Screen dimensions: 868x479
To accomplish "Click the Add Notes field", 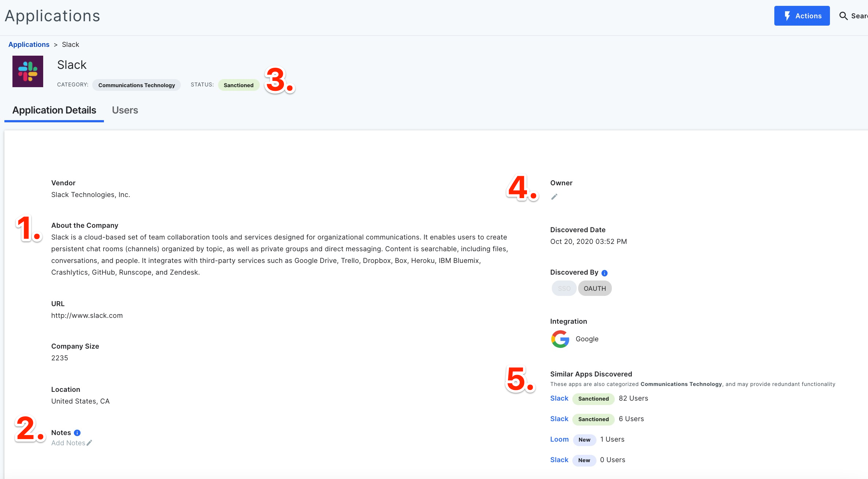I will click(68, 443).
